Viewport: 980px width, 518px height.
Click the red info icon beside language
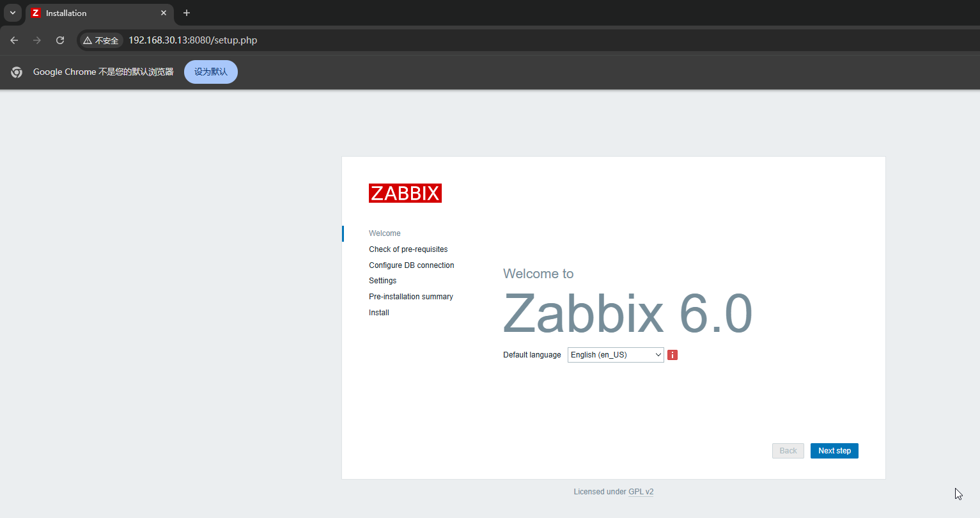[673, 355]
